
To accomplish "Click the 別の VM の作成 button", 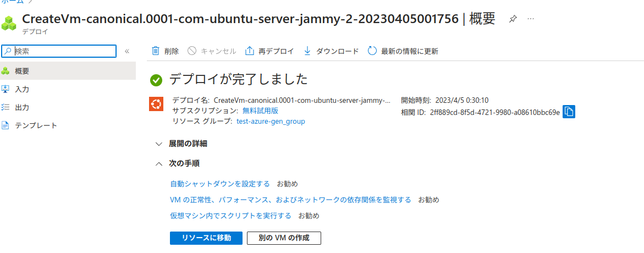I will [284, 238].
